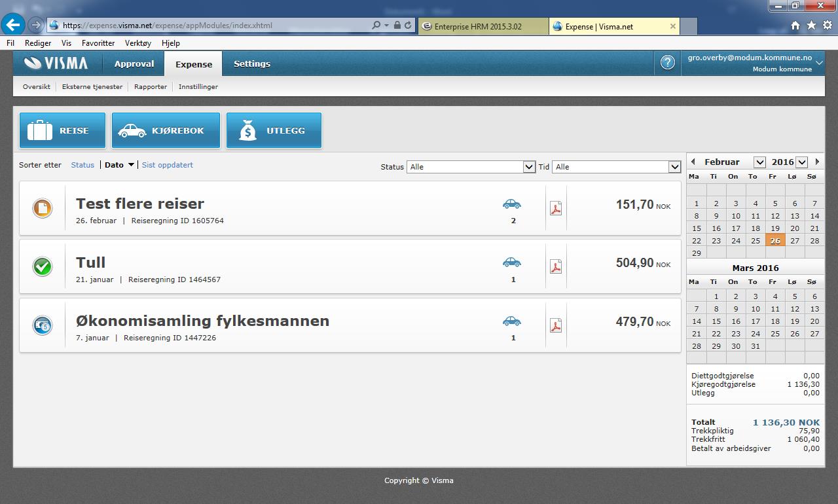838x504 pixels.
Task: Sort list by Sist oppdatert
Action: pyautogui.click(x=168, y=165)
